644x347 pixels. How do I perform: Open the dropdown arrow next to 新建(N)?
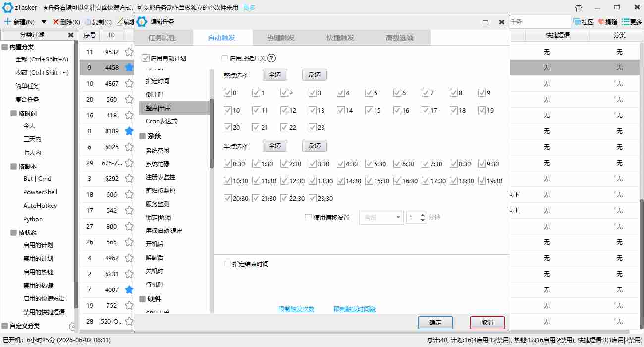point(44,22)
